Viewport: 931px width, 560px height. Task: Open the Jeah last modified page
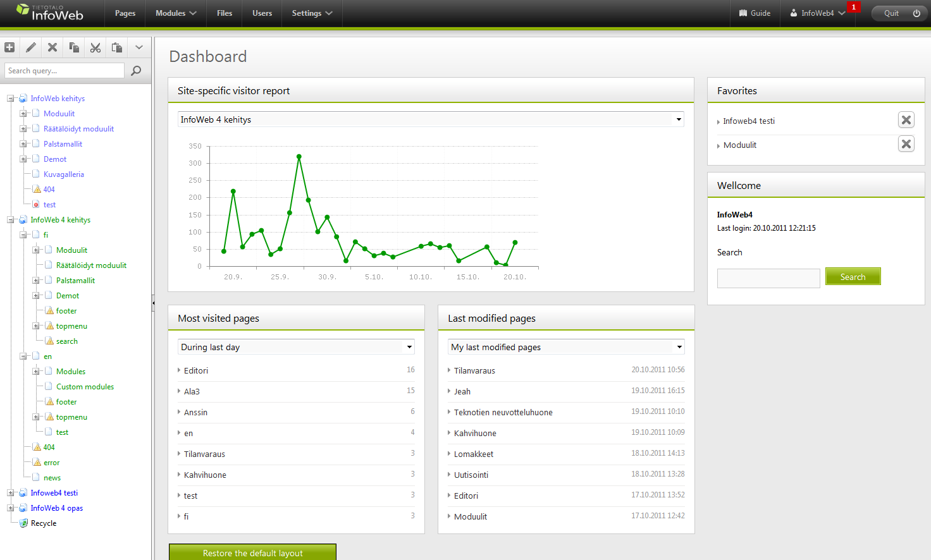click(x=462, y=392)
